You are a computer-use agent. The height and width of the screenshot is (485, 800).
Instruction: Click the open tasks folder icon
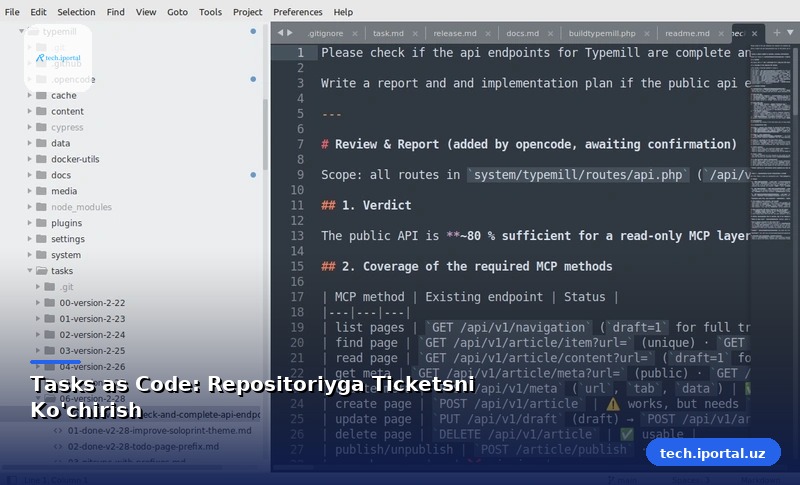pos(41,271)
